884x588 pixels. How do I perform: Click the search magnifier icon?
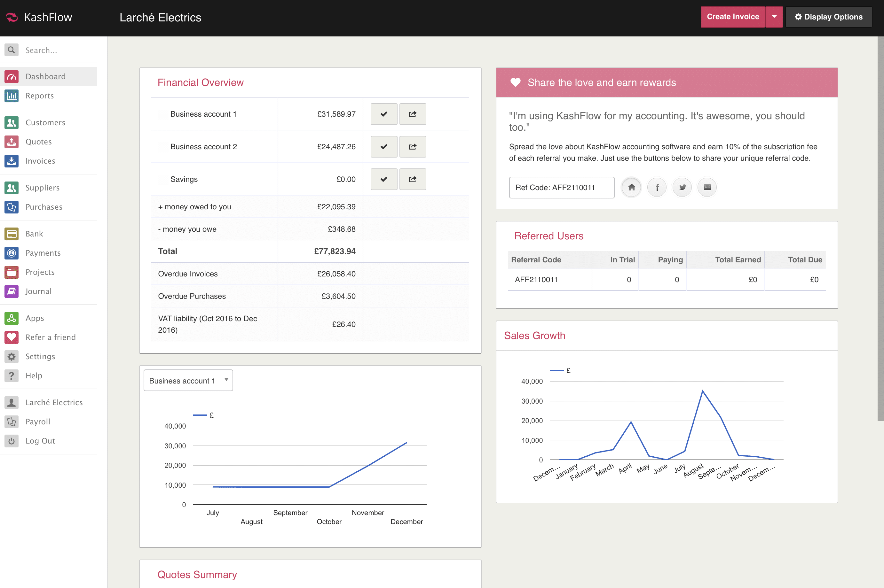[x=12, y=50]
